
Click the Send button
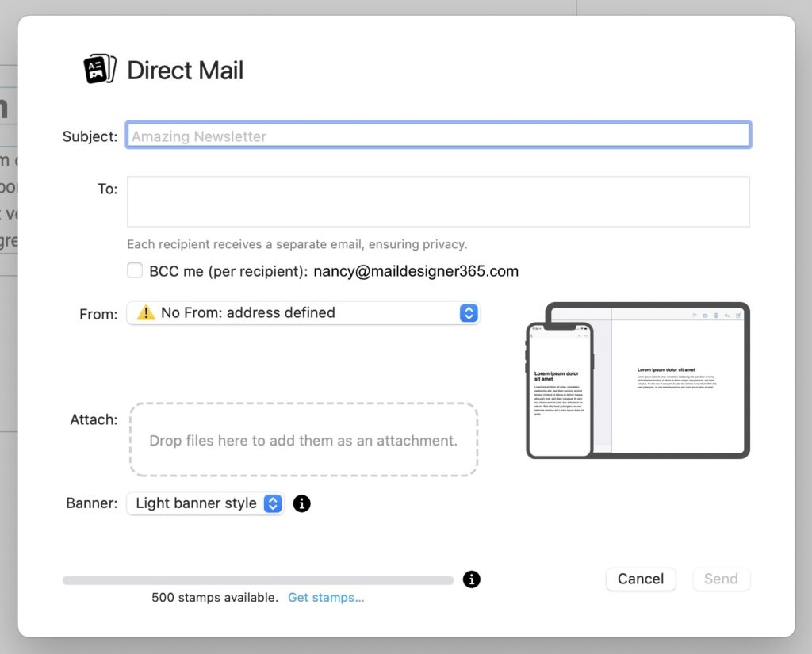(x=721, y=579)
